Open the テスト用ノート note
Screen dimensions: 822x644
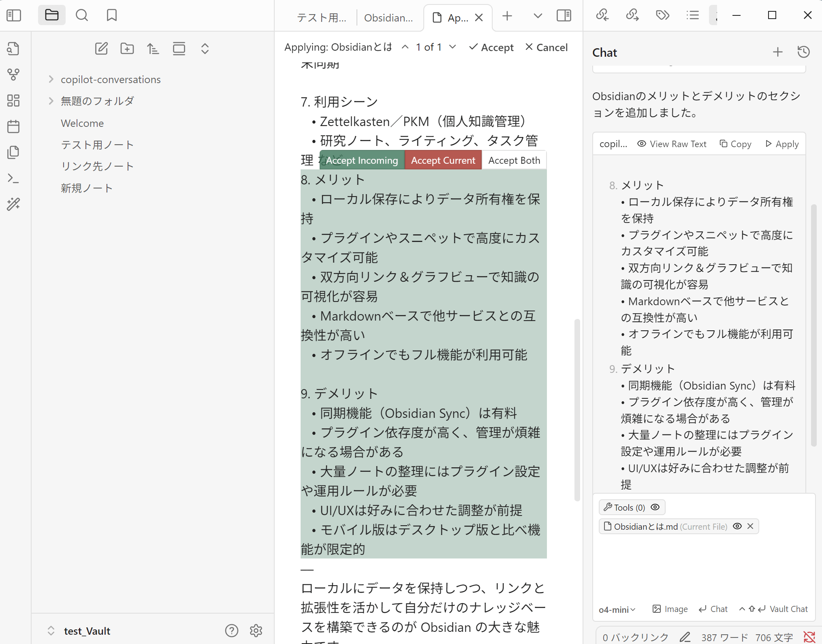coord(97,145)
